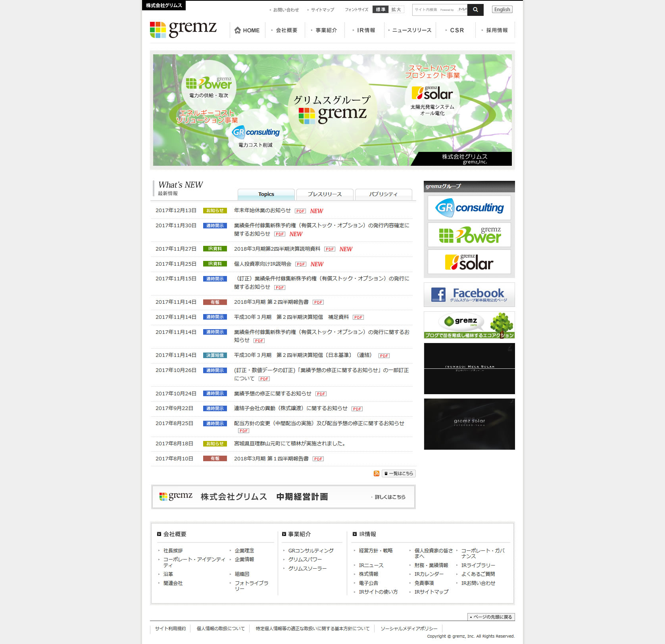This screenshot has height=644, width=665.
Task: Select 拡大 font size
Action: click(396, 10)
